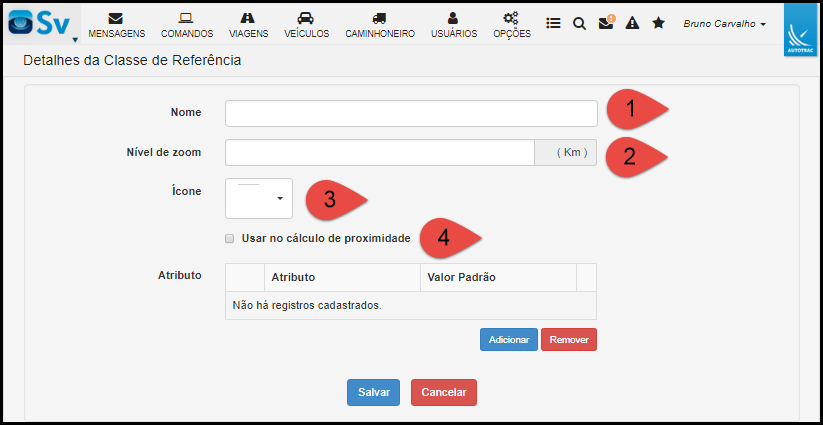
Task: Open the inbox notifications icon with badge
Action: [x=607, y=23]
